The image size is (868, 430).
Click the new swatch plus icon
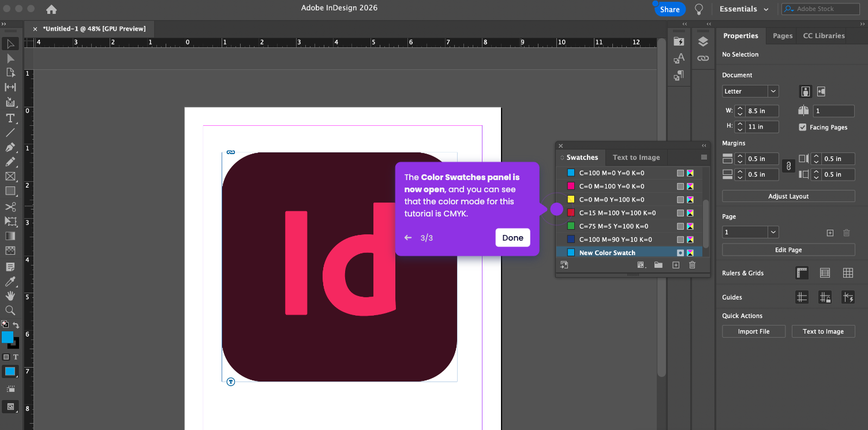click(x=676, y=265)
